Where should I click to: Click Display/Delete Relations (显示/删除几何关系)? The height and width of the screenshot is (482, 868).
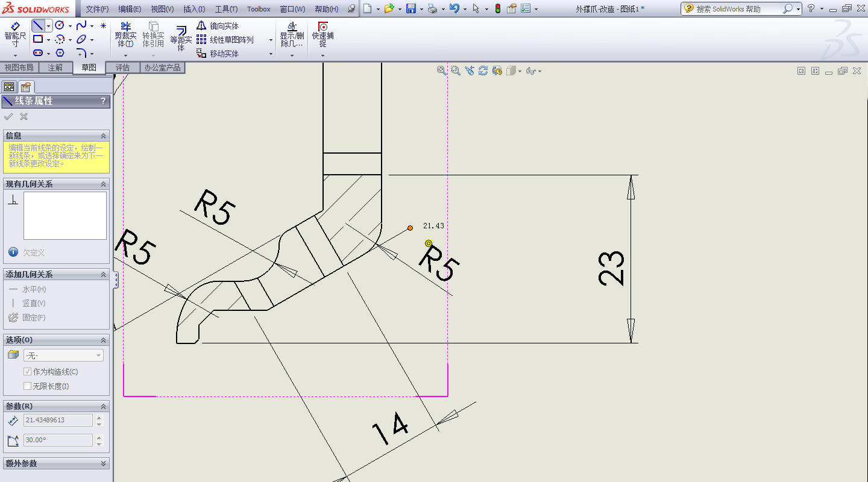click(x=292, y=35)
